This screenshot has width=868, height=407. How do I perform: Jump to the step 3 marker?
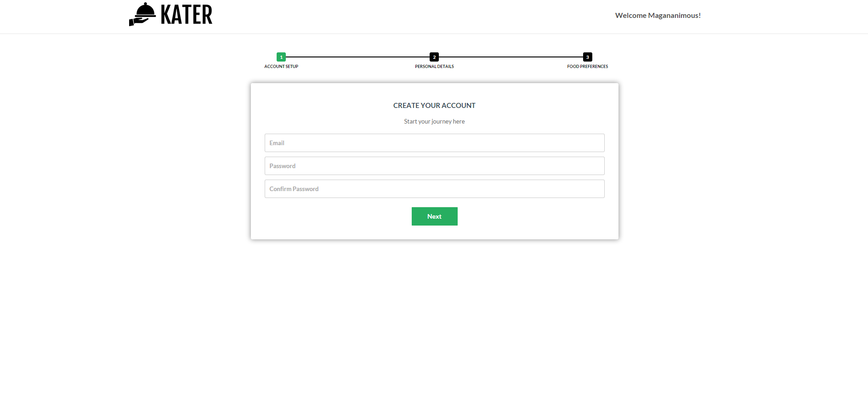(x=588, y=57)
